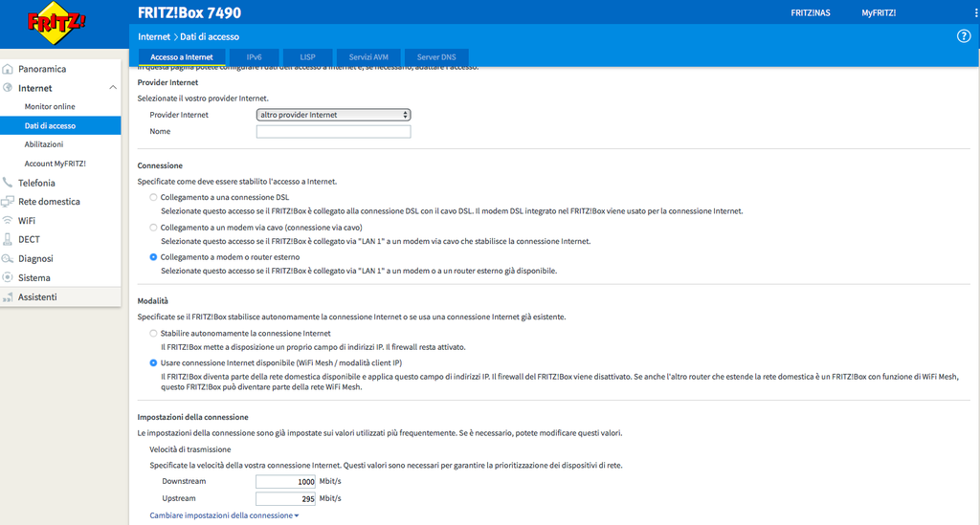Collapse the Internet menu chevron
The height and width of the screenshot is (525, 980).
[113, 87]
